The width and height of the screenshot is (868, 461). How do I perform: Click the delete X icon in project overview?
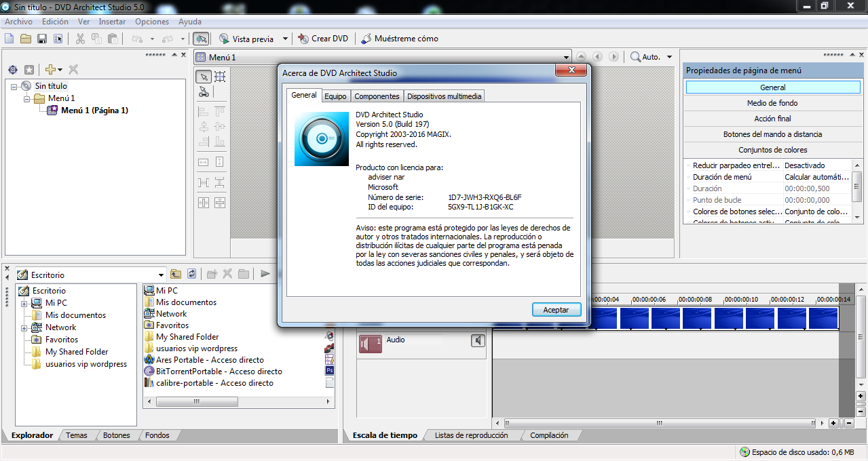(73, 70)
